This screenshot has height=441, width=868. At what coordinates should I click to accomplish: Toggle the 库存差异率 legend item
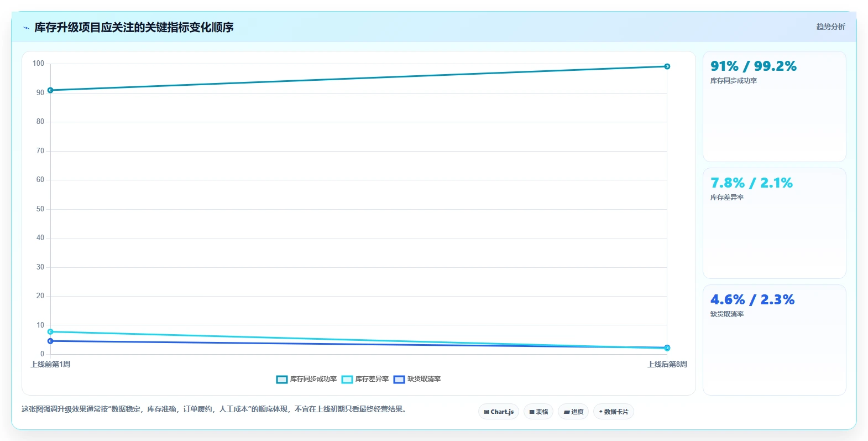[x=365, y=379]
